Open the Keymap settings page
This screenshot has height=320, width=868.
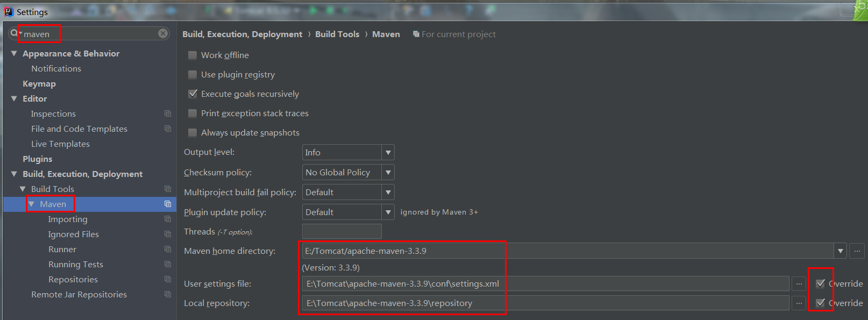pos(39,83)
